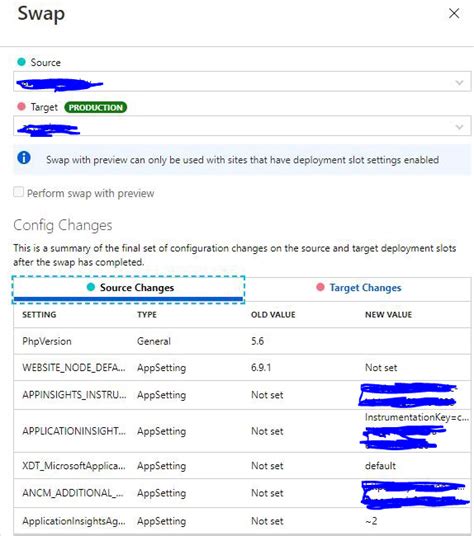Click the PRODUCTION badge next to Target
The height and width of the screenshot is (536, 474).
[x=96, y=107]
